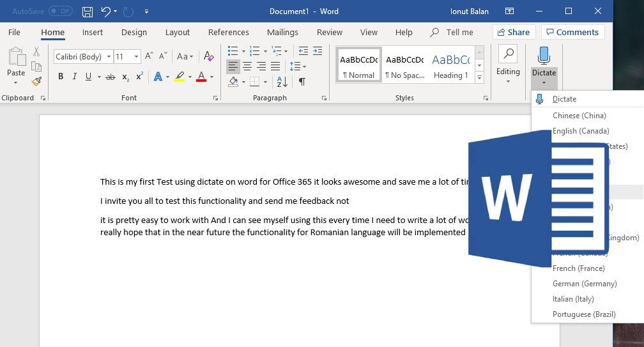The height and width of the screenshot is (347, 644).
Task: Apply the Normal style
Action: [358, 66]
